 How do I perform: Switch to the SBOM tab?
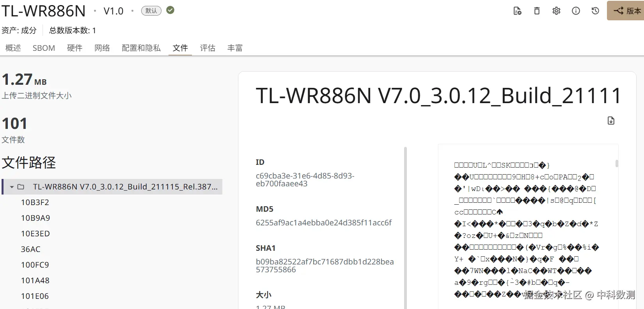point(44,48)
